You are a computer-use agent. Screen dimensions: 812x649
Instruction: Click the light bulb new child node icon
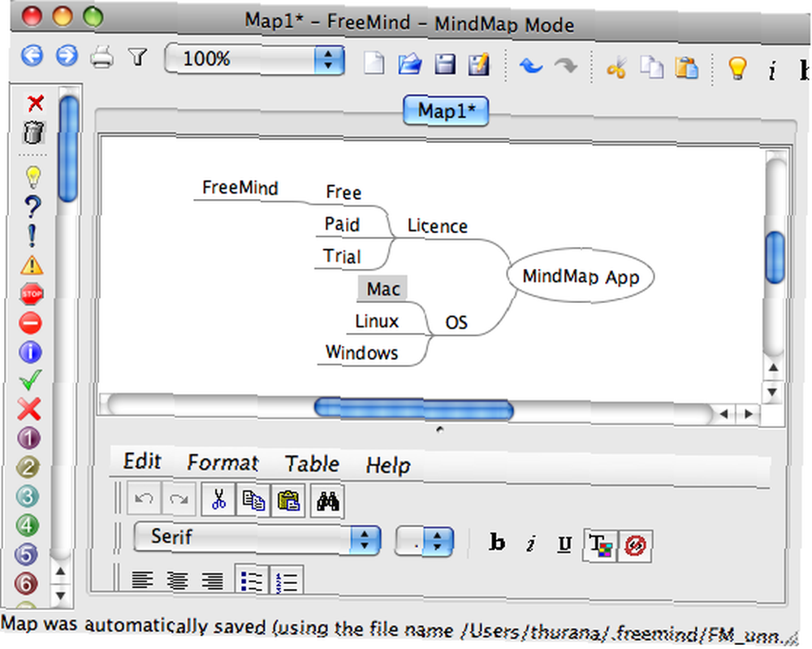point(737,68)
